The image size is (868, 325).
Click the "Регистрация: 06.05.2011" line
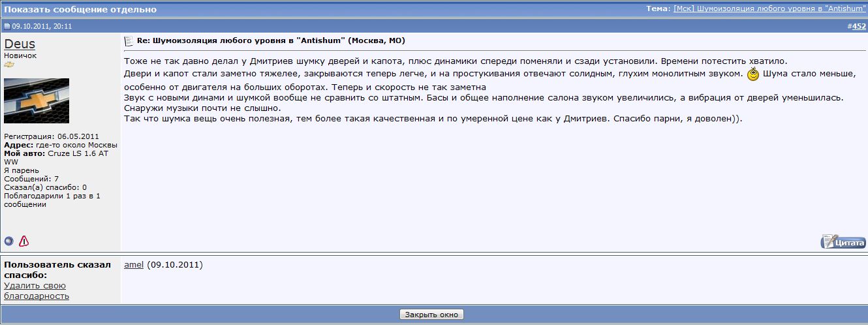[51, 136]
